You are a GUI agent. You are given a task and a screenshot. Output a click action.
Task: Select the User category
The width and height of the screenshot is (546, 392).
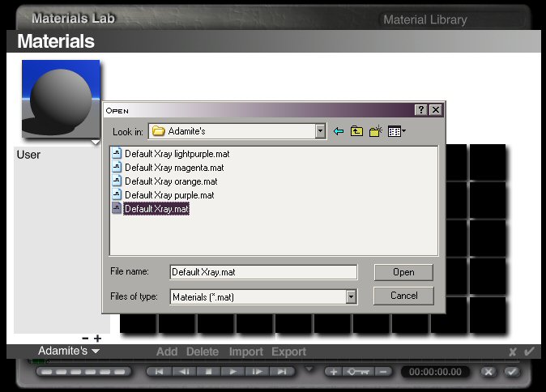click(28, 155)
